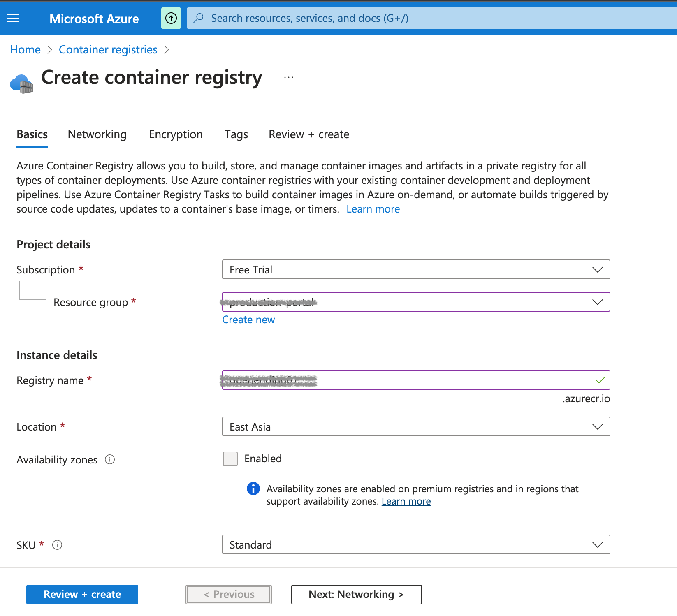
Task: Enable Availability zones checkbox
Action: pyautogui.click(x=230, y=459)
